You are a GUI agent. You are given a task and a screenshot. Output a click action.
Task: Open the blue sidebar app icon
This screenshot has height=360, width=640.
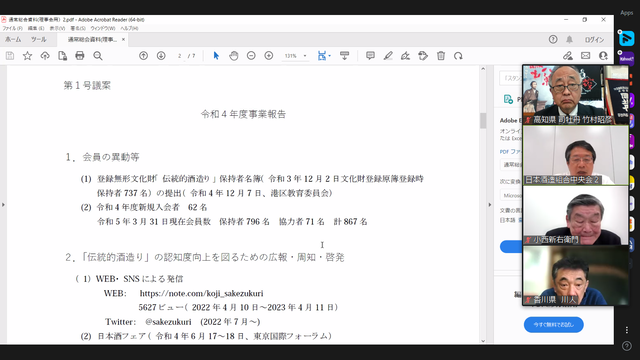pyautogui.click(x=626, y=38)
